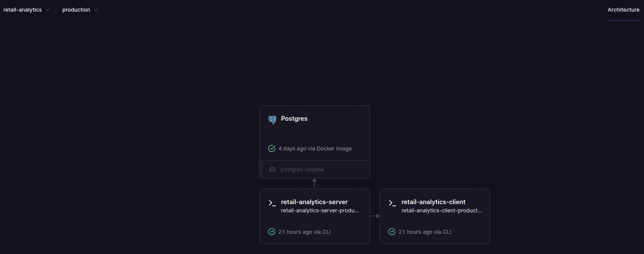Select the retail-analytics-client service title
This screenshot has width=644, height=254.
click(433, 202)
